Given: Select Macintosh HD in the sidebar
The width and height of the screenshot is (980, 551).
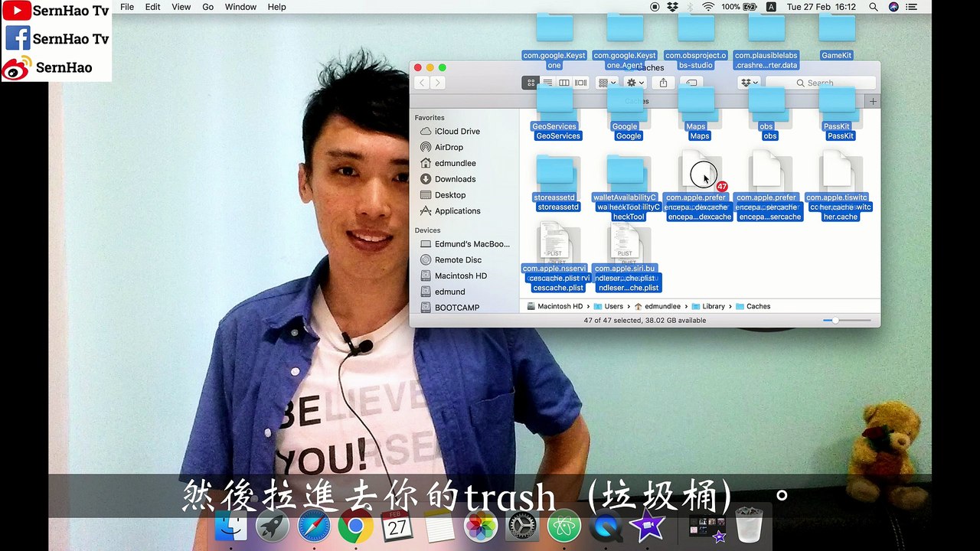Looking at the screenshot, I should (x=460, y=276).
